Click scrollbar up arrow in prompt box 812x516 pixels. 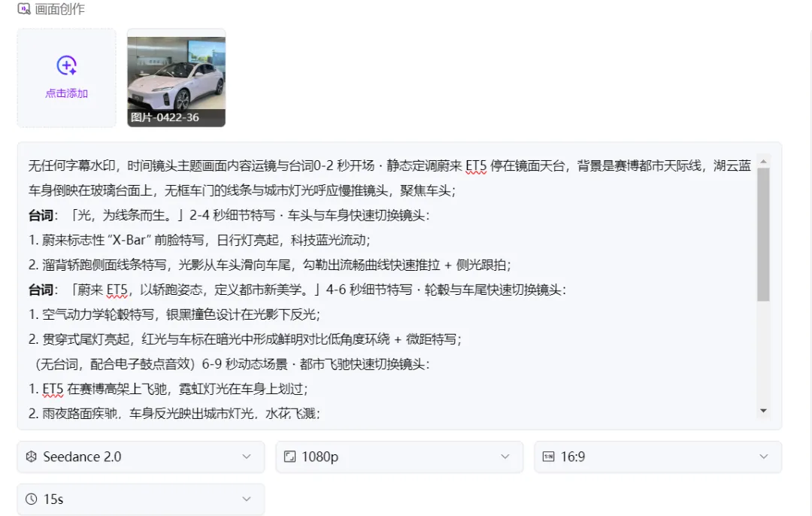pos(763,162)
